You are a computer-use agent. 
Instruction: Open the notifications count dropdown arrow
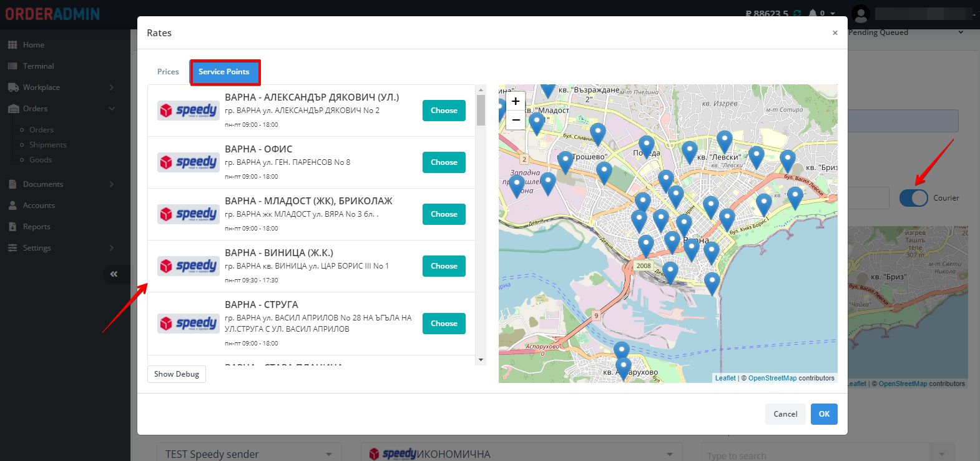click(833, 13)
